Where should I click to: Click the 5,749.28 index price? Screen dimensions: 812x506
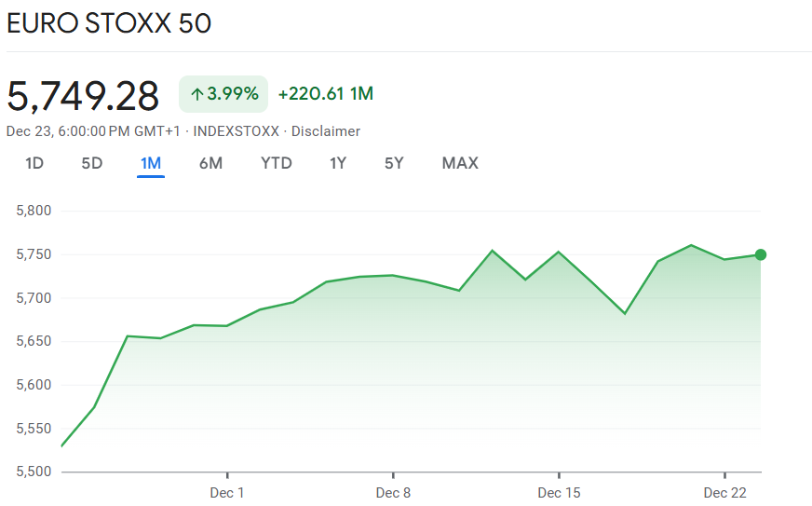(x=83, y=95)
